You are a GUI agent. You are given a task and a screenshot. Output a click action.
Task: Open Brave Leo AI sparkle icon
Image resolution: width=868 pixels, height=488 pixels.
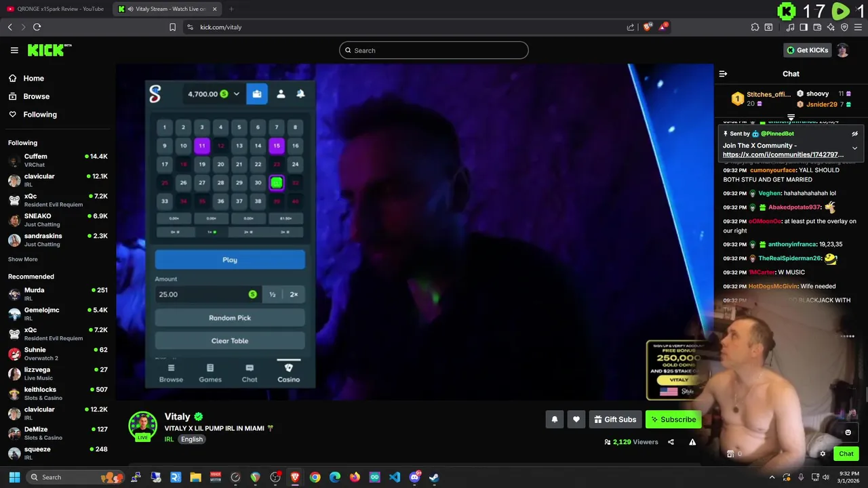tap(831, 27)
